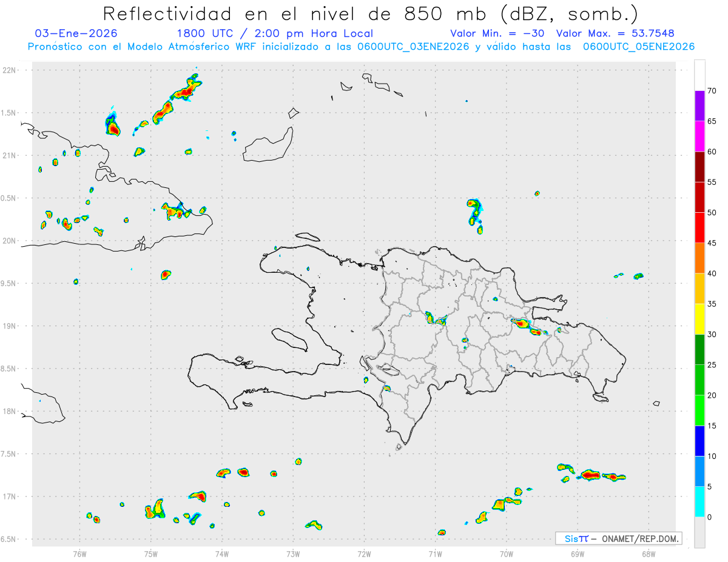The height and width of the screenshot is (562, 728).
Task: Select the medium green 20–25 dBZ colorbar segment
Action: (x=699, y=380)
